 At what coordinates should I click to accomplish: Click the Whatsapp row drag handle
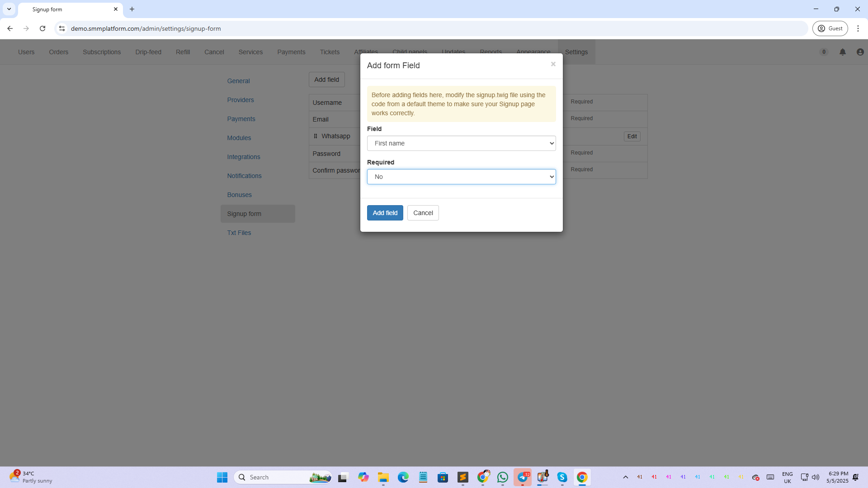[x=316, y=136]
